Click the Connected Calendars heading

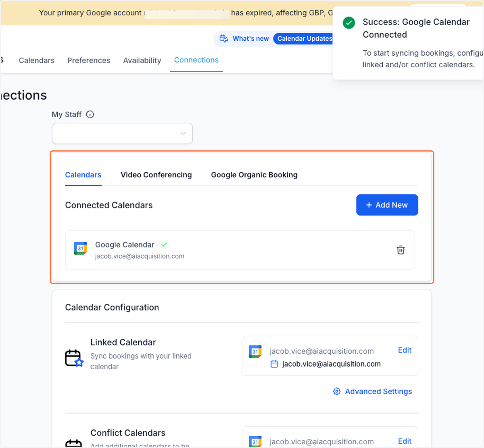(109, 205)
